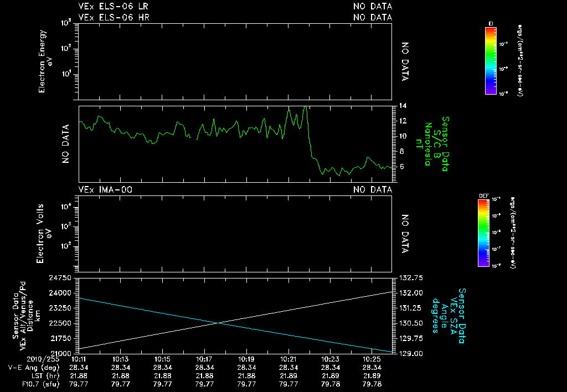
Task: Click NO DATA beside VEx IMA-00 title
Action: pyautogui.click(x=373, y=189)
